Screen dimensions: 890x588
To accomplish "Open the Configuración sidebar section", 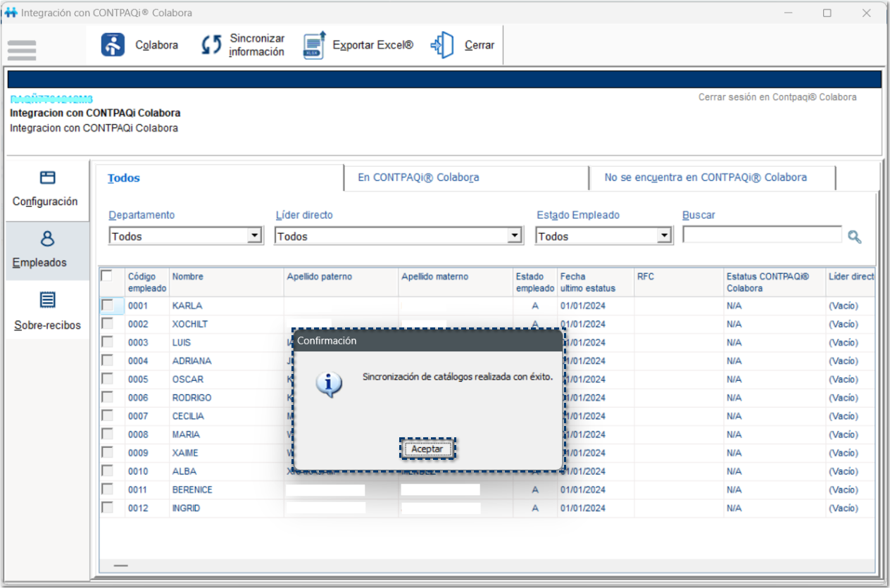I will click(46, 189).
